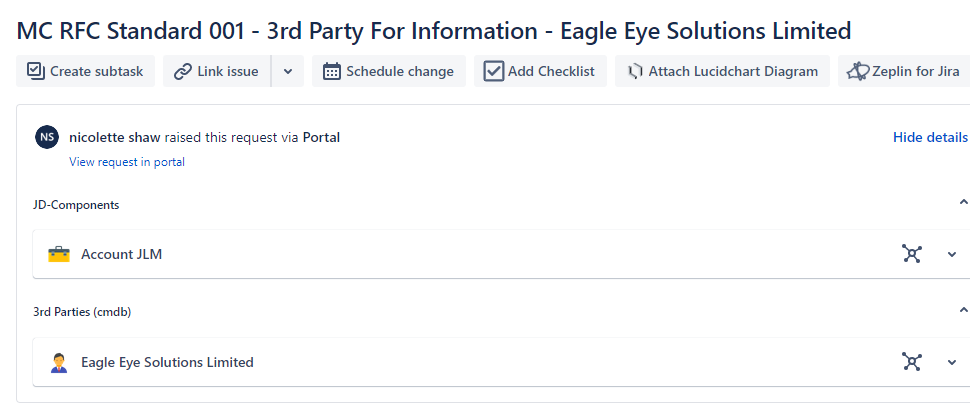
Task: Click the Create subtask button
Action: point(85,71)
